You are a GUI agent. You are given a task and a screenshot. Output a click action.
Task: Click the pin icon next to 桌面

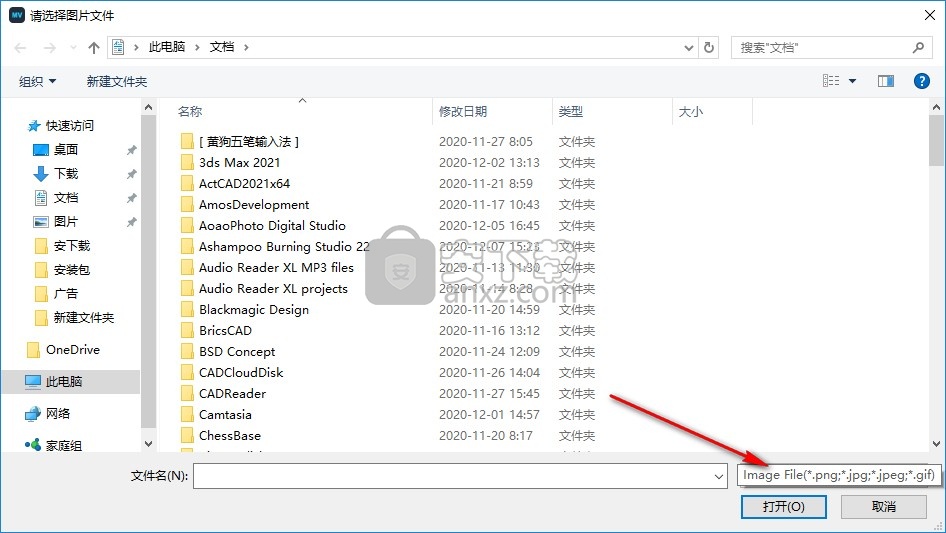132,150
